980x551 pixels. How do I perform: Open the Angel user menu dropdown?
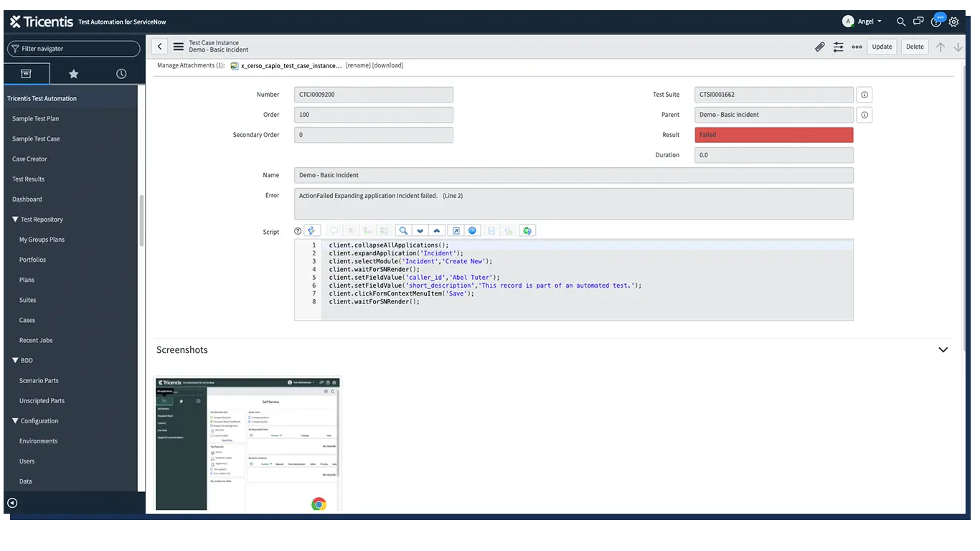862,22
